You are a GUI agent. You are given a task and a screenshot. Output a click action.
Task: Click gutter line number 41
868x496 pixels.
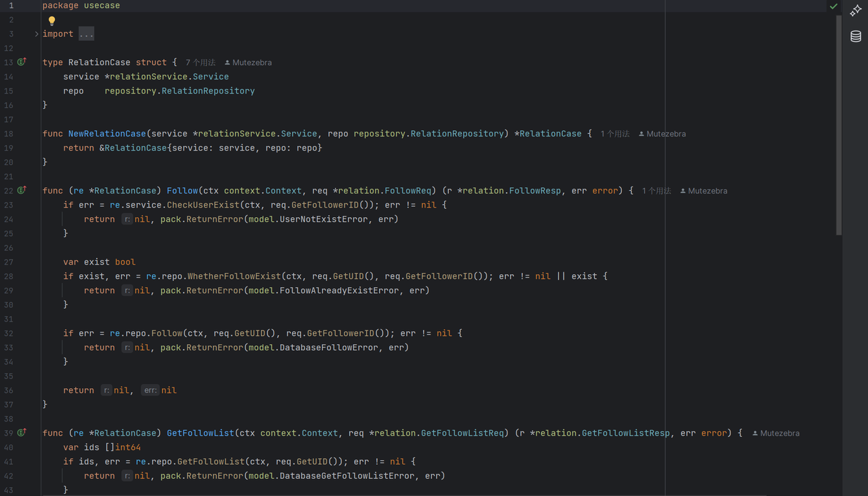point(8,461)
